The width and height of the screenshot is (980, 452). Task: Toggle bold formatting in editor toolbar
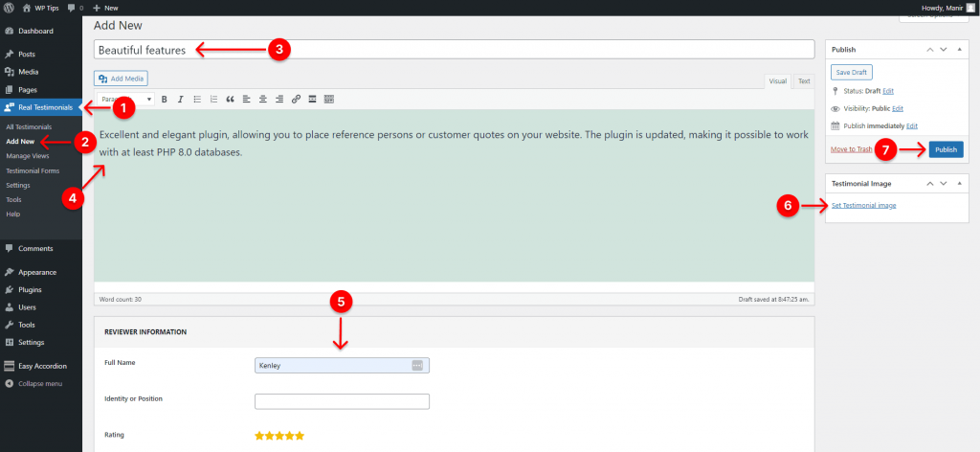(165, 99)
